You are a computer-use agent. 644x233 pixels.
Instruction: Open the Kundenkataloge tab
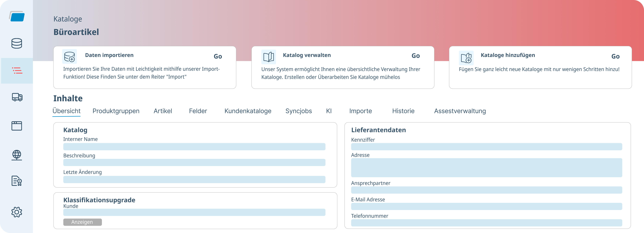click(248, 111)
